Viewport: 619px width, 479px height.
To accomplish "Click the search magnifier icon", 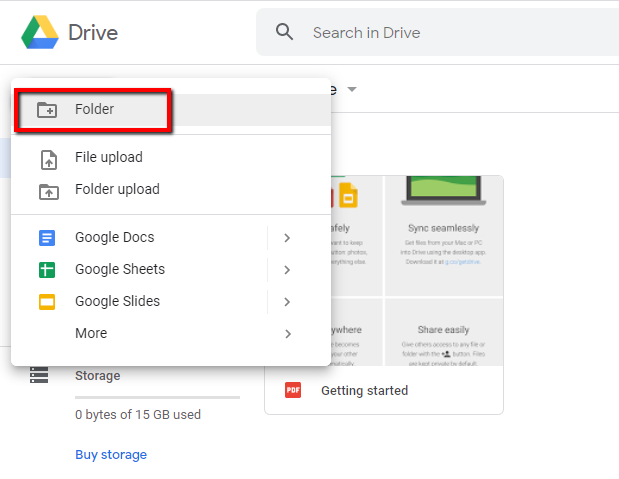I will pyautogui.click(x=284, y=32).
